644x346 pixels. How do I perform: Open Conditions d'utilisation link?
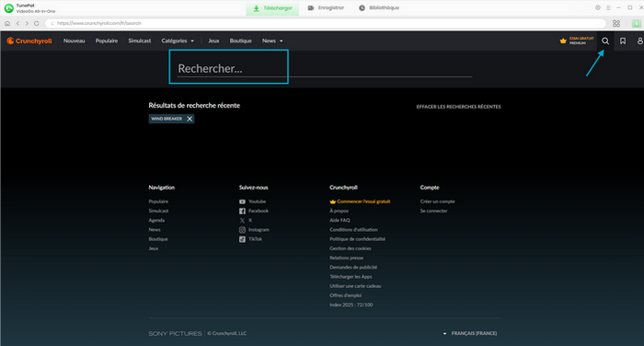(353, 230)
